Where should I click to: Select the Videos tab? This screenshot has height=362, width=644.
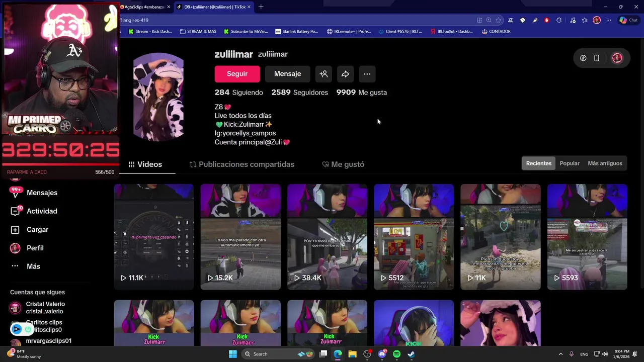pos(145,164)
